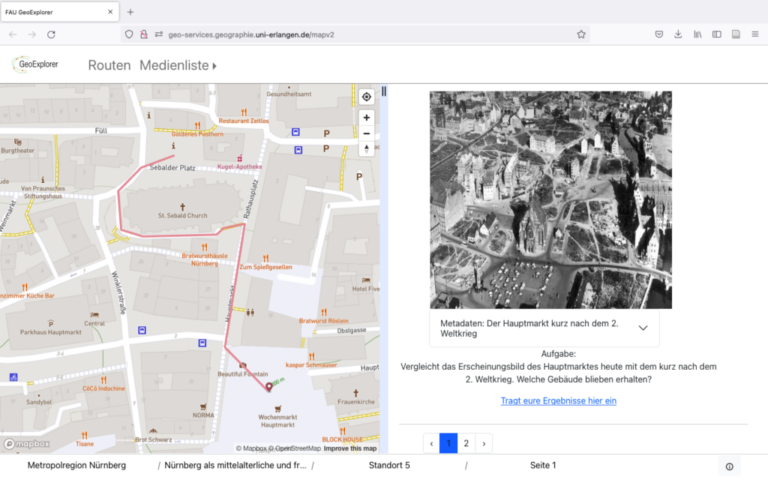Click the route end marker on map
Screen dimensions: 768x480
pos(268,388)
